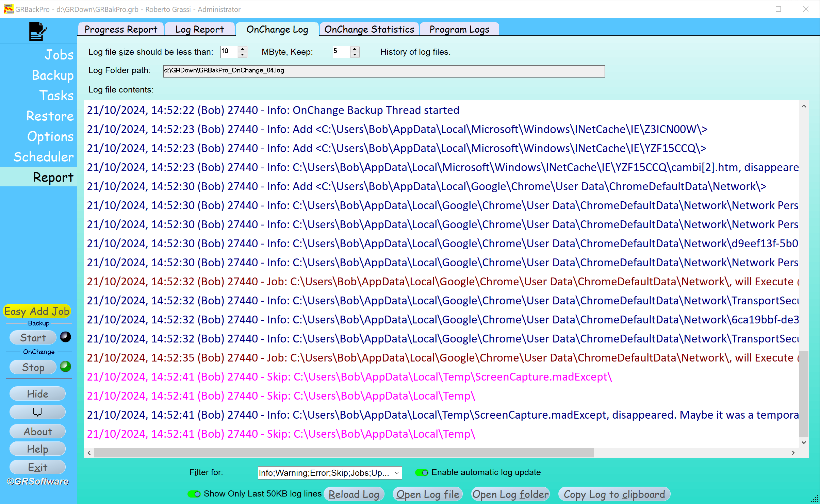
Task: Click the notepad pen logo icon
Action: click(37, 31)
